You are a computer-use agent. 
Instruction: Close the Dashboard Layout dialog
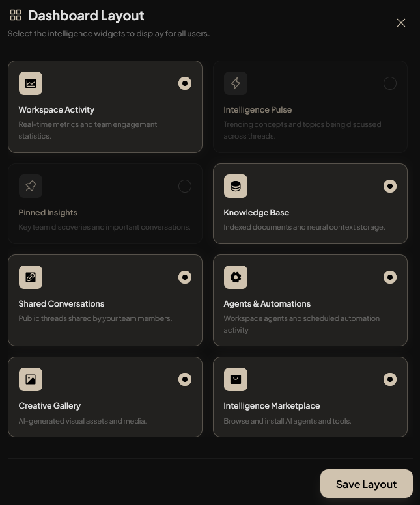pyautogui.click(x=401, y=23)
